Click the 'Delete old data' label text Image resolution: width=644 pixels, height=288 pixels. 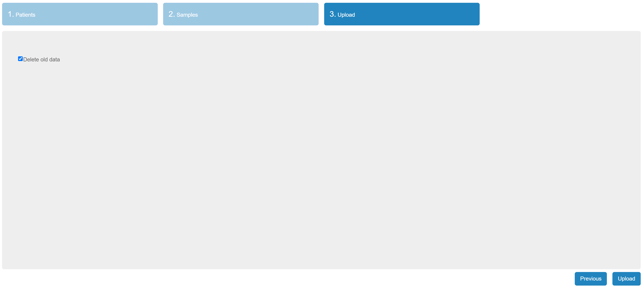41,60
